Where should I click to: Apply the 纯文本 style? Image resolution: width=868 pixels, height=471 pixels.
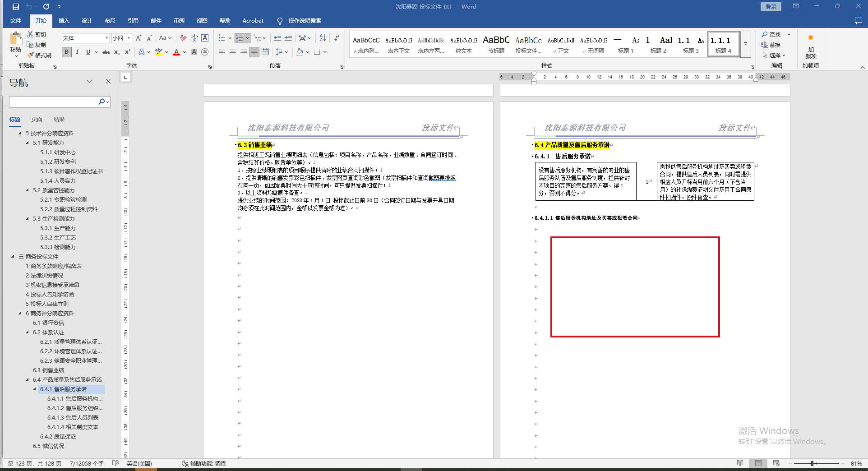[x=463, y=44]
